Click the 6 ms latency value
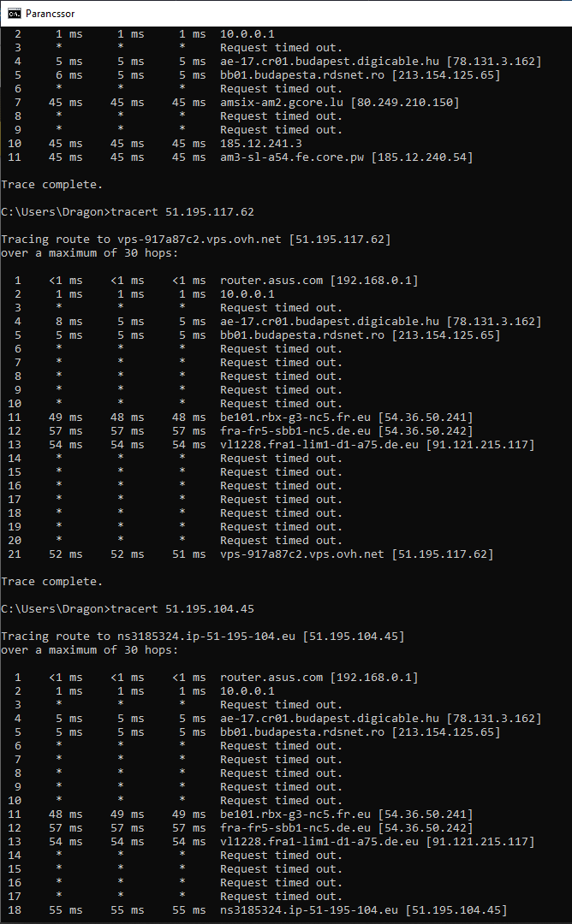The image size is (572, 924). [x=69, y=75]
